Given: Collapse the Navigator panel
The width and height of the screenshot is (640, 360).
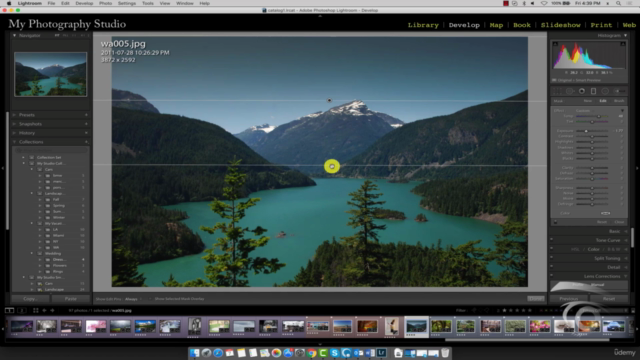Looking at the screenshot, I should 14,36.
